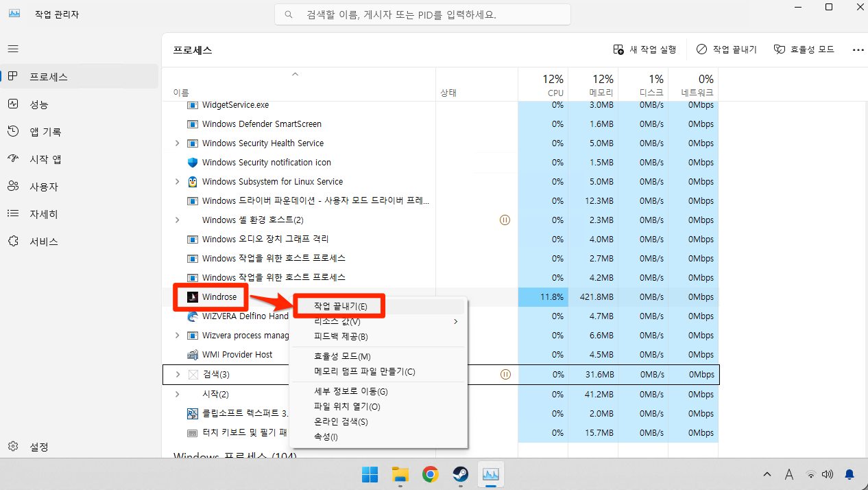The image size is (868, 490).
Task: Click End task (작업 끝내기) toolbar button
Action: 727,49
